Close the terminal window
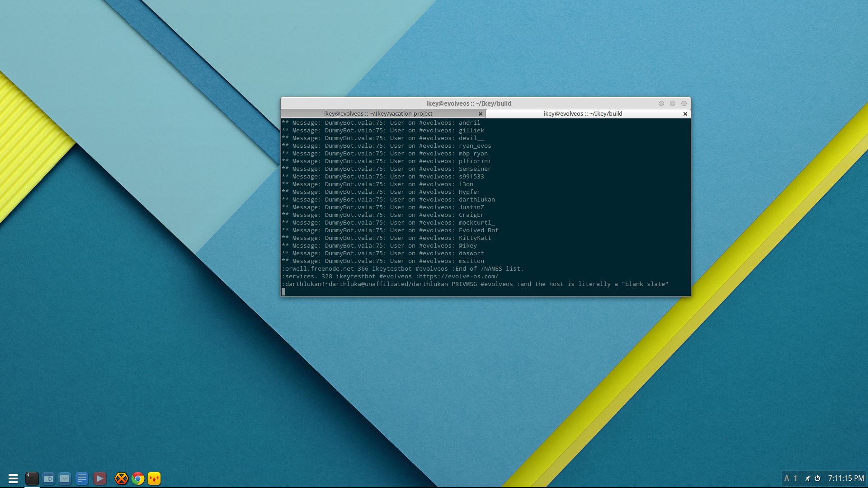Viewport: 868px width, 488px height. click(x=684, y=103)
